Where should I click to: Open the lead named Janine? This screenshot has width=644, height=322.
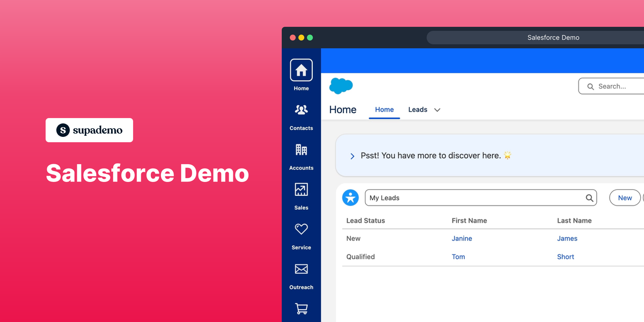point(462,238)
